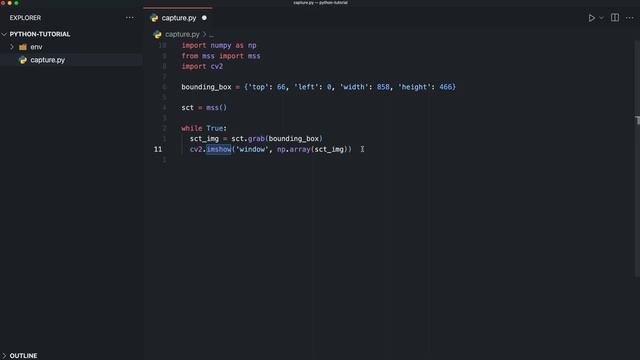Image resolution: width=640 pixels, height=360 pixels.
Task: Click the bounding_box variable definition
Action: pos(206,87)
